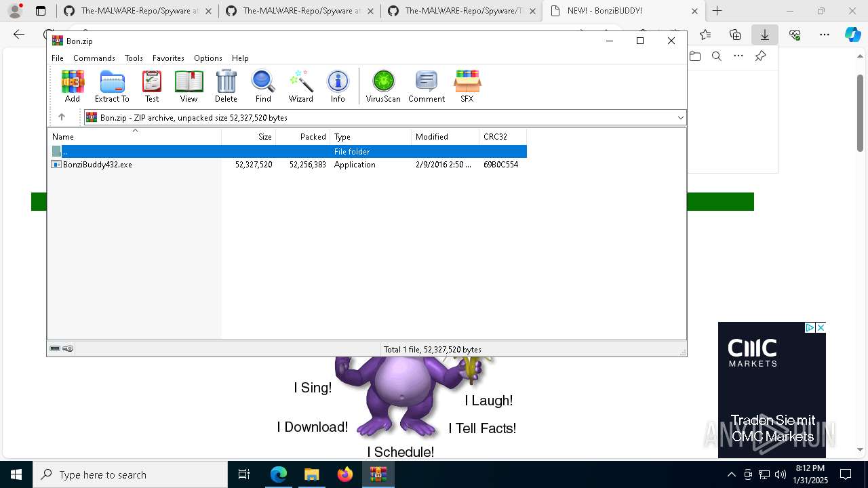Click the key password icon in status bar
Viewport: 868px width, 488px height.
(68, 349)
